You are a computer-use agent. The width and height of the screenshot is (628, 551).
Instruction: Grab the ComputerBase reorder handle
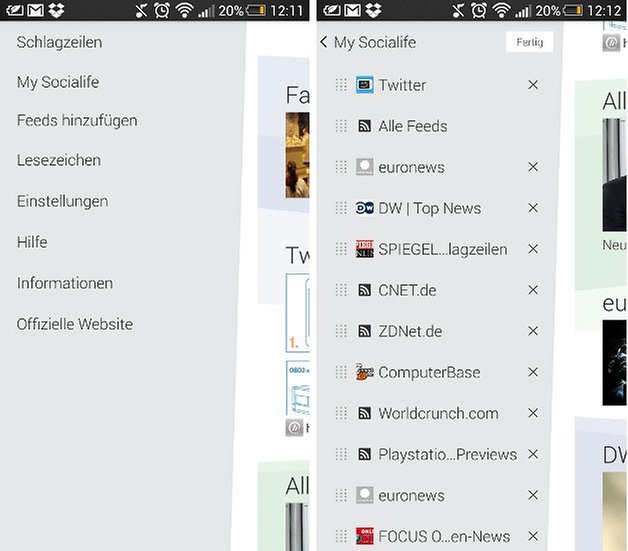pyautogui.click(x=341, y=372)
